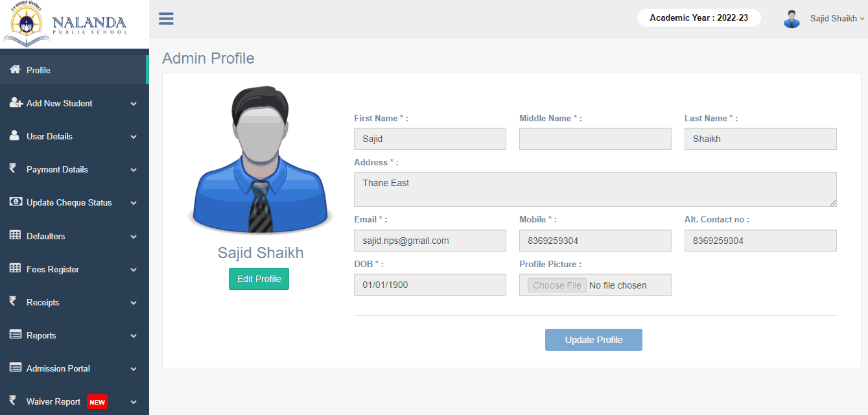Viewport: 868px width, 415px height.
Task: Click the rupee icon beside Payment Details
Action: [x=13, y=169]
